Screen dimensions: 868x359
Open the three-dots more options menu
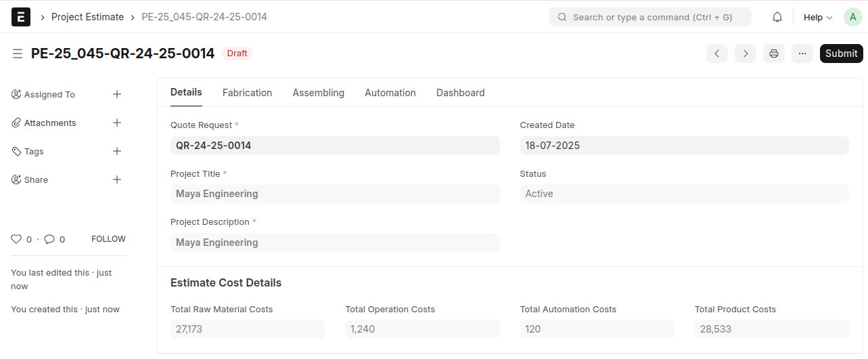(x=802, y=54)
